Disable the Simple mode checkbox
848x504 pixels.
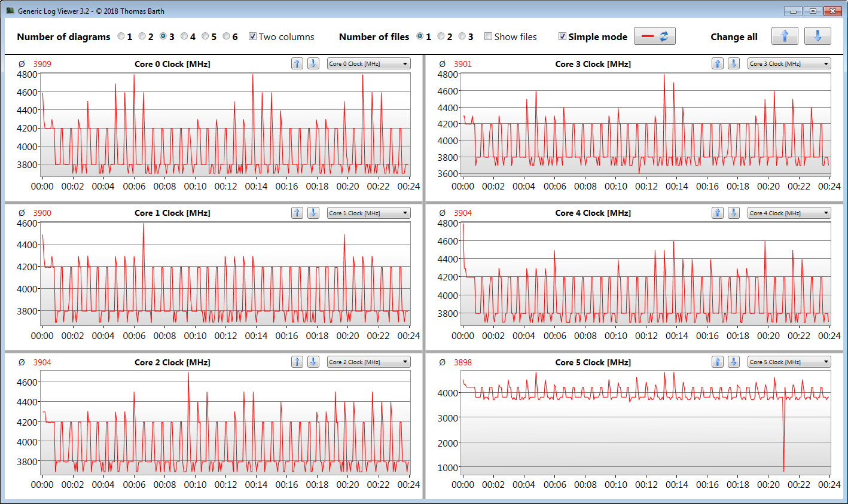(562, 36)
